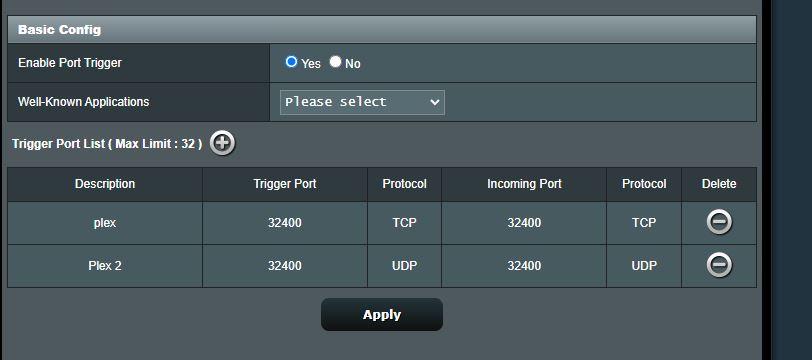Image resolution: width=812 pixels, height=360 pixels.
Task: Select the Plex 2 description cell
Action: point(105,266)
